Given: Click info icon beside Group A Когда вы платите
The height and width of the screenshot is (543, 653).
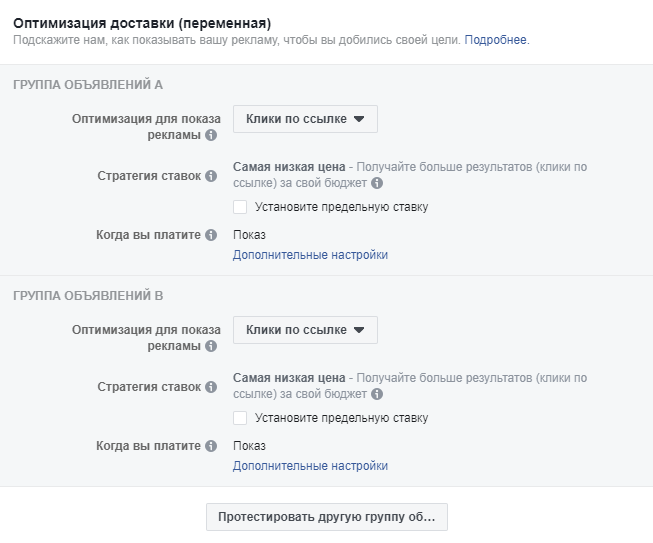Looking at the screenshot, I should point(211,235).
